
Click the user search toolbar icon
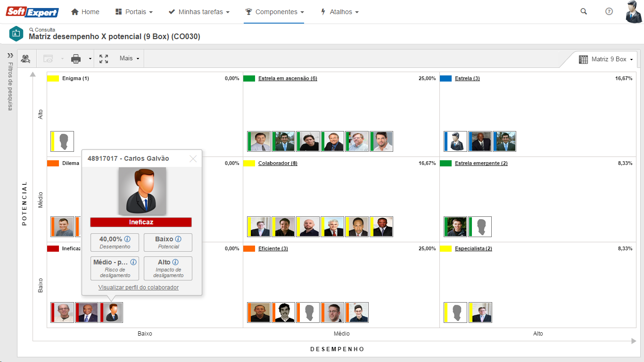pyautogui.click(x=25, y=59)
